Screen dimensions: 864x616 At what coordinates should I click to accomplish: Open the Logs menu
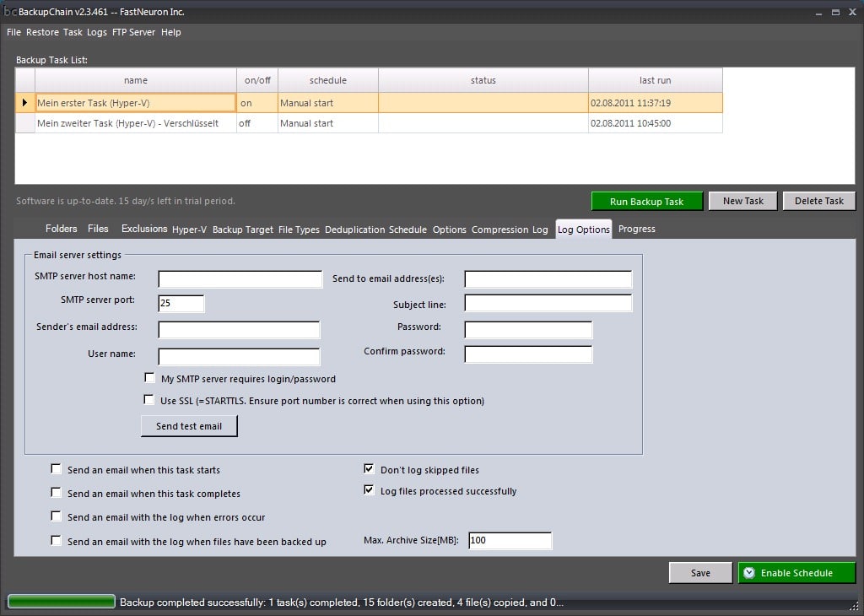pyautogui.click(x=97, y=32)
